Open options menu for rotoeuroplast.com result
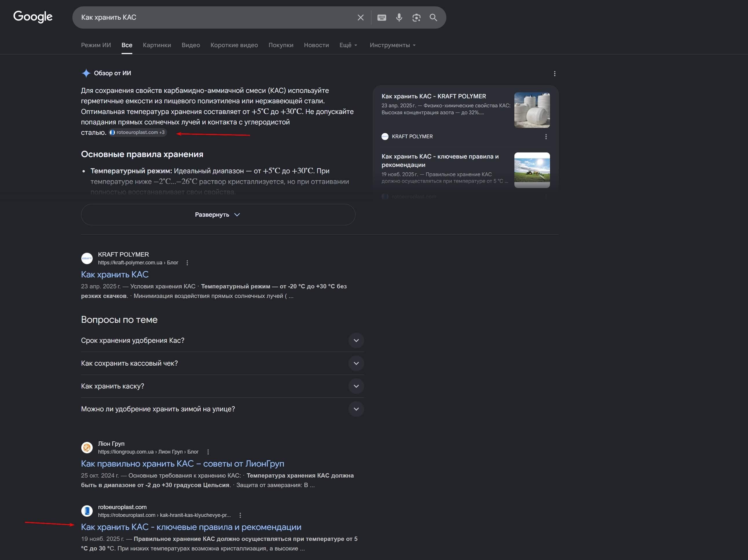The height and width of the screenshot is (560, 748). [240, 515]
